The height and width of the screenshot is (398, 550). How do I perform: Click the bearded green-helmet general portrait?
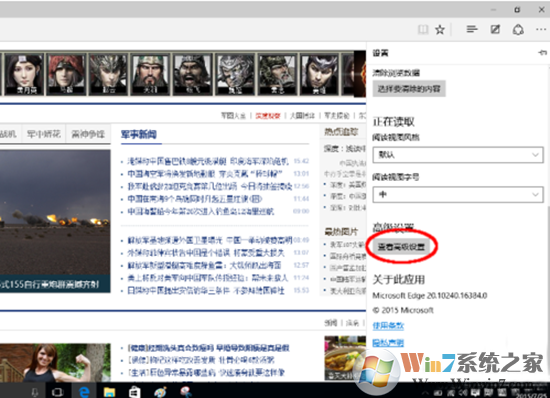click(150, 74)
